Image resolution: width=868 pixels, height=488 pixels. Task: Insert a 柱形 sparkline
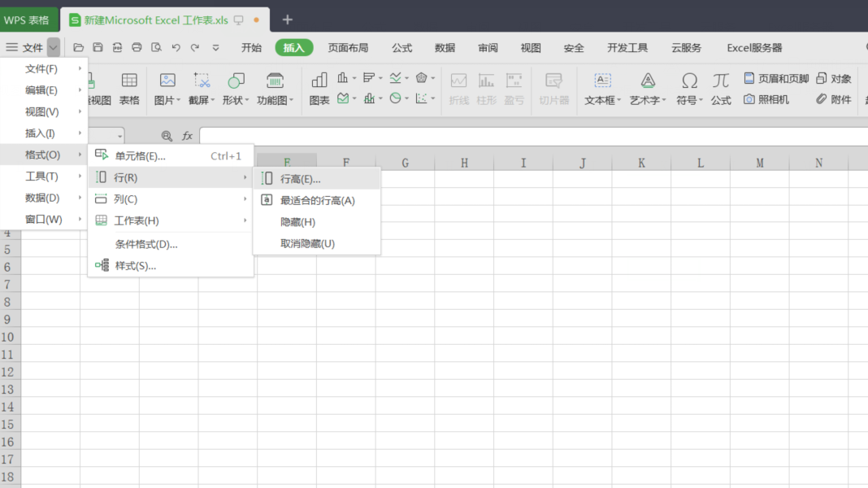487,89
